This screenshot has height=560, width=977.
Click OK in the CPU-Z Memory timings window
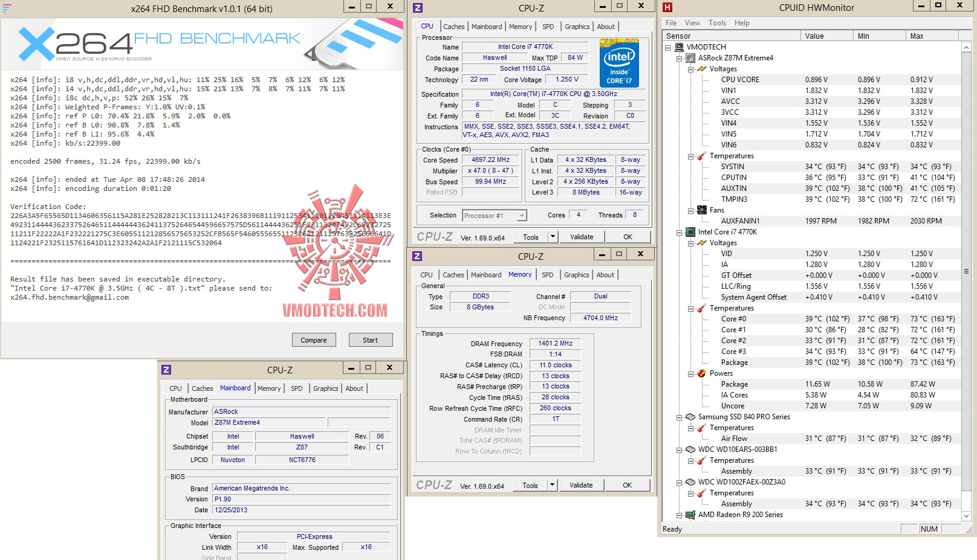628,485
